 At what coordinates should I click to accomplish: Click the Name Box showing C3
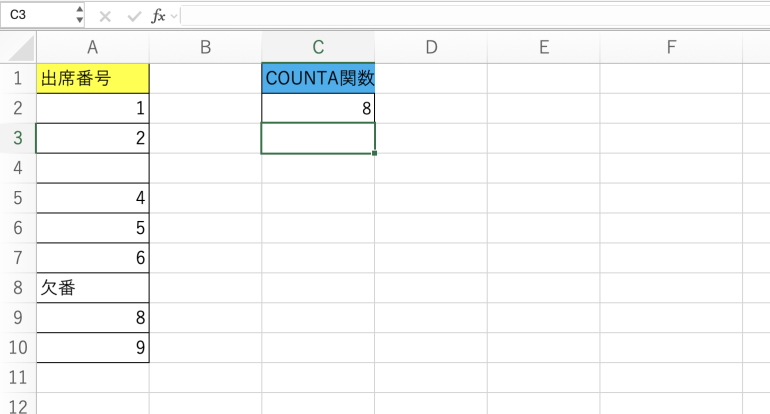(x=38, y=16)
